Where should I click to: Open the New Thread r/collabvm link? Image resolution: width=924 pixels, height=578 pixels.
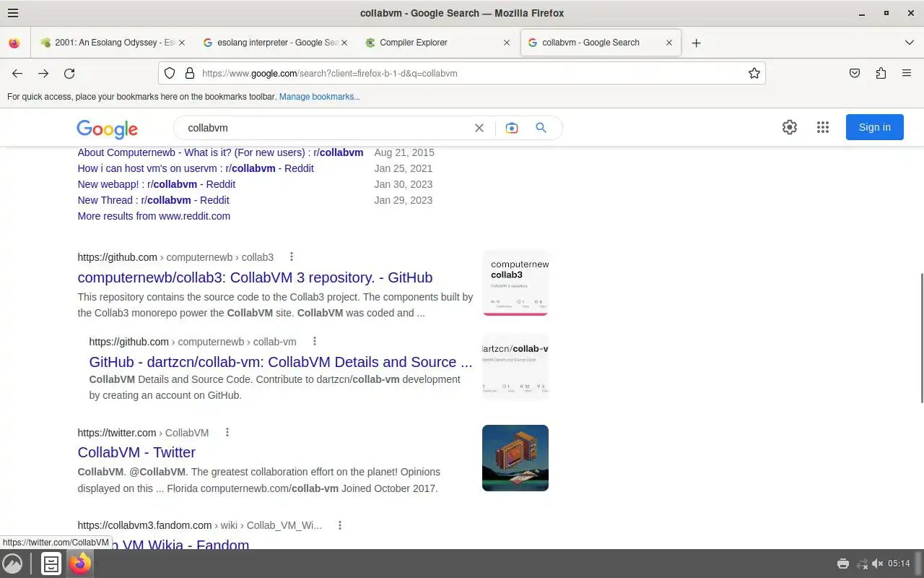click(154, 200)
